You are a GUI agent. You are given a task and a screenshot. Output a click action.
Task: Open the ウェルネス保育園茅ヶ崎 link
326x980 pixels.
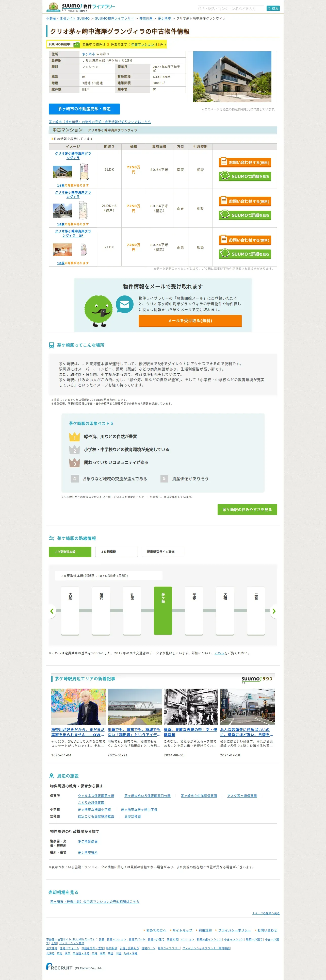pyautogui.click(x=96, y=796)
